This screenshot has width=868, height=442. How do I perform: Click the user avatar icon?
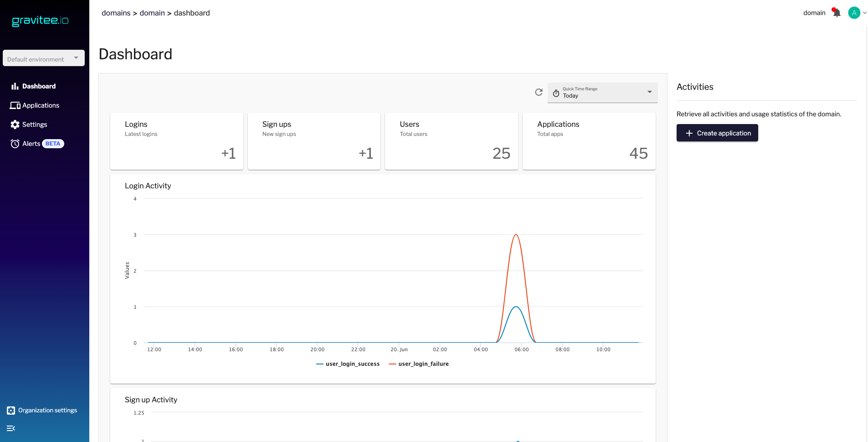click(854, 13)
